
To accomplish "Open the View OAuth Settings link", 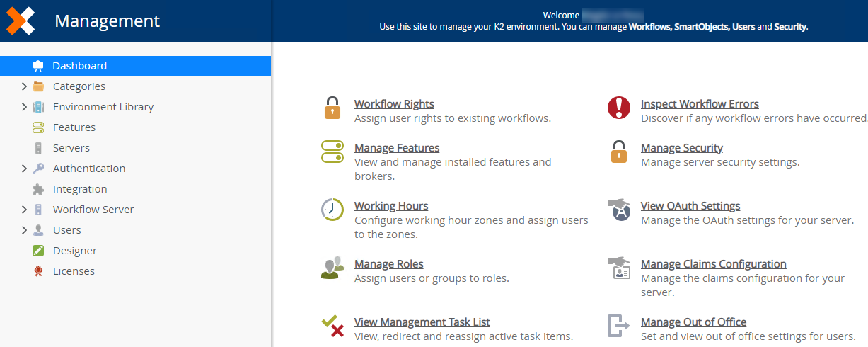I will click(x=690, y=206).
